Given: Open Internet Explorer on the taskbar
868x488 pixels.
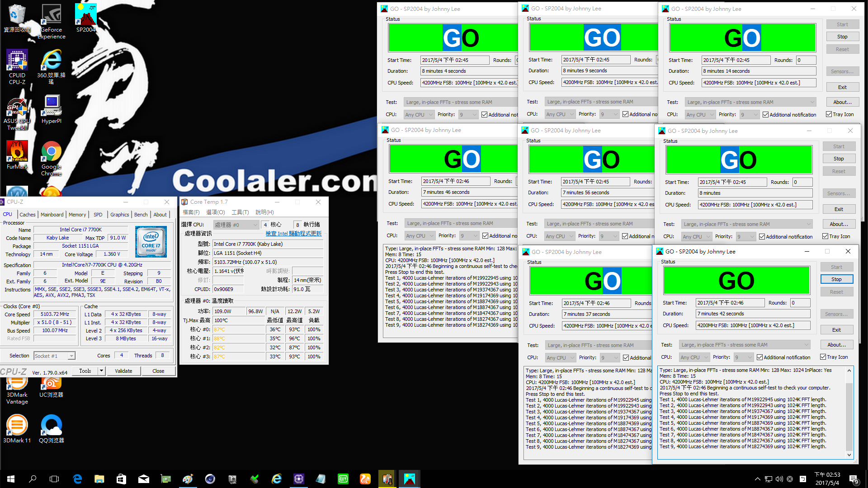Looking at the screenshot, I should click(x=277, y=479).
